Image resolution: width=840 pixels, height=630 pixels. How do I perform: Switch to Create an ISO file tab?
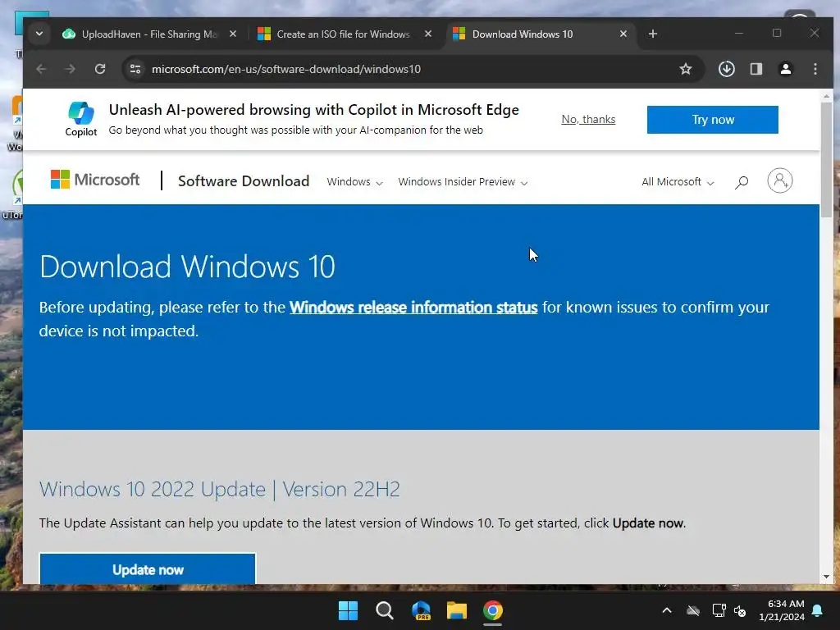coord(343,34)
